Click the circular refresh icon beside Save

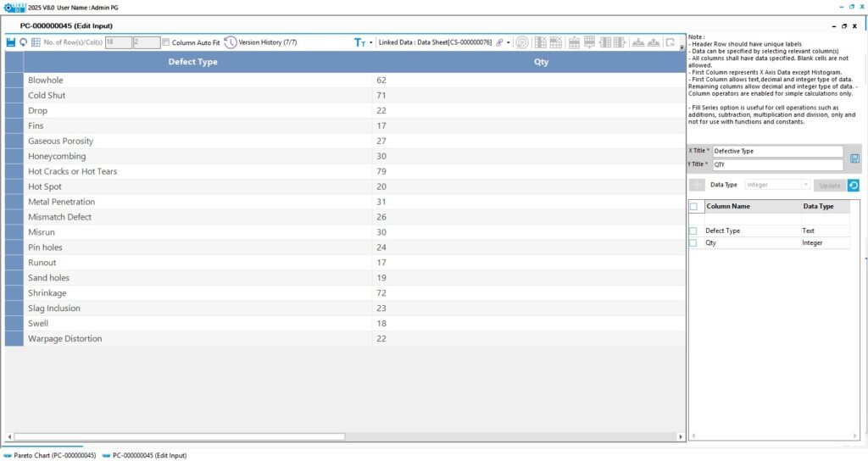tap(23, 42)
